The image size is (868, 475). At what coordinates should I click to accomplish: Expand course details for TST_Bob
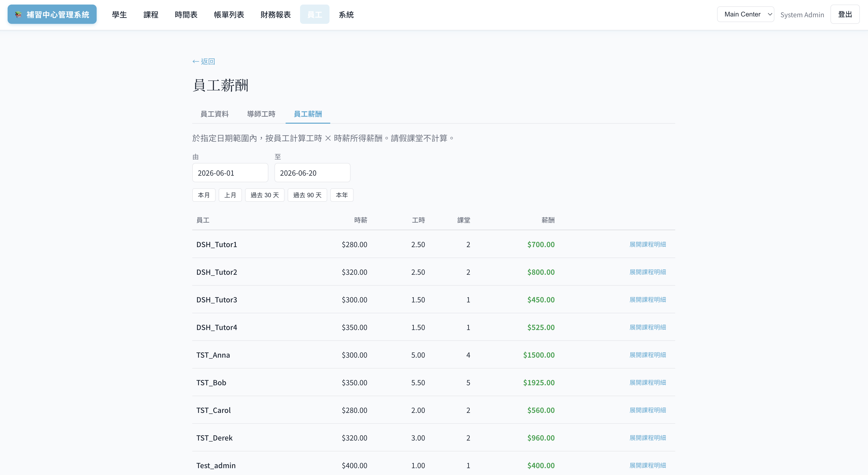(647, 382)
